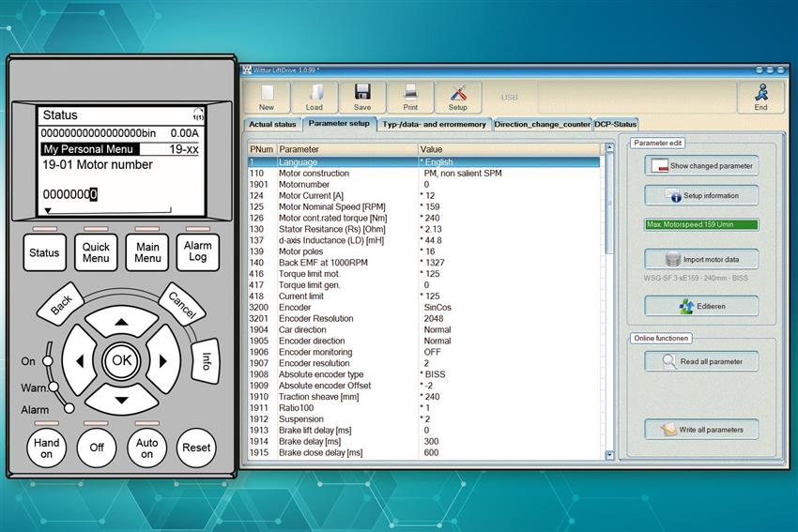Click Show changed parameter button
This screenshot has height=532, width=798.
tap(701, 166)
